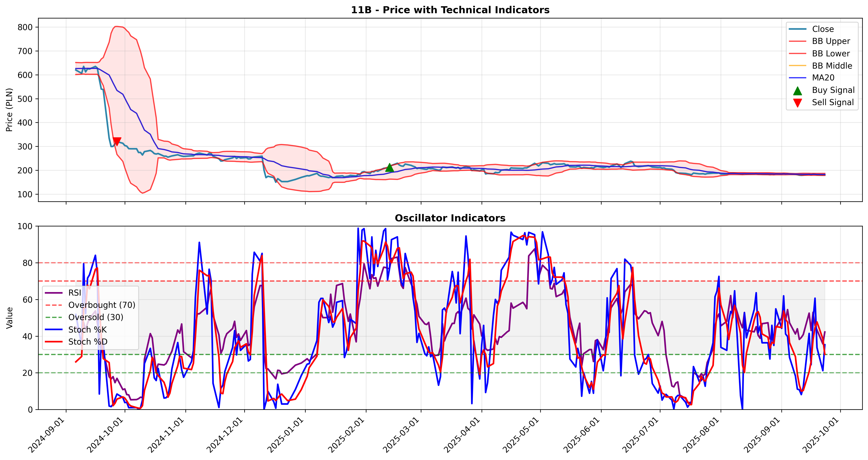Image resolution: width=868 pixels, height=460 pixels.
Task: Click the chart title "11B - Price with Technical Indicators"
Action: click(x=450, y=10)
